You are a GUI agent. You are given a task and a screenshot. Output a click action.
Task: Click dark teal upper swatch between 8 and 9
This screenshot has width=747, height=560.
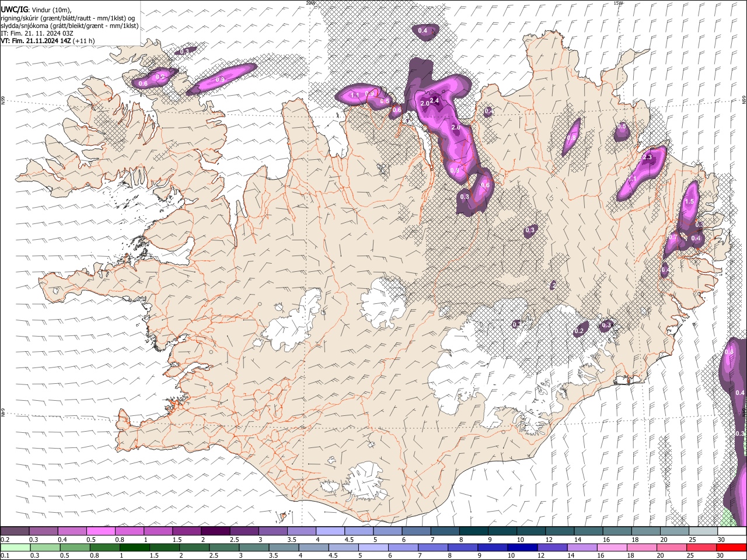(x=474, y=531)
